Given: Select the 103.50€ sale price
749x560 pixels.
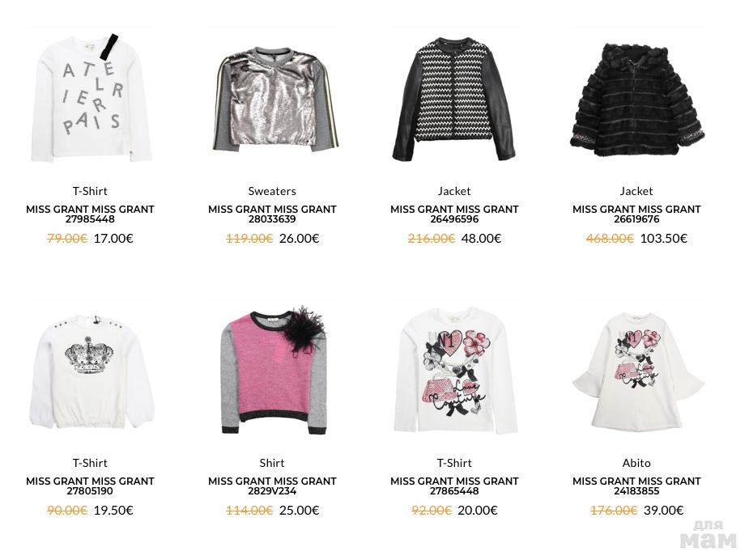Looking at the screenshot, I should (663, 238).
